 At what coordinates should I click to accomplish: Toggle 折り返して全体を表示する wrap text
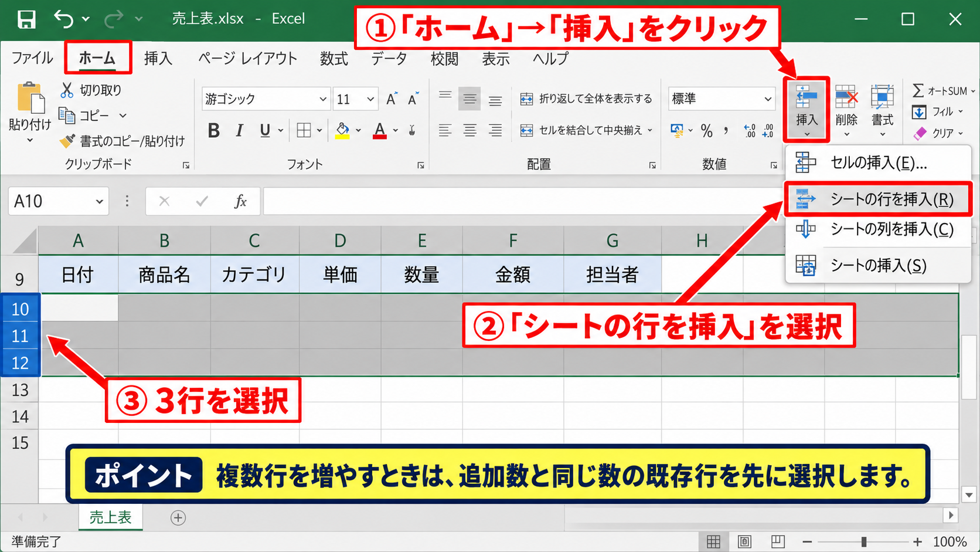tap(586, 99)
